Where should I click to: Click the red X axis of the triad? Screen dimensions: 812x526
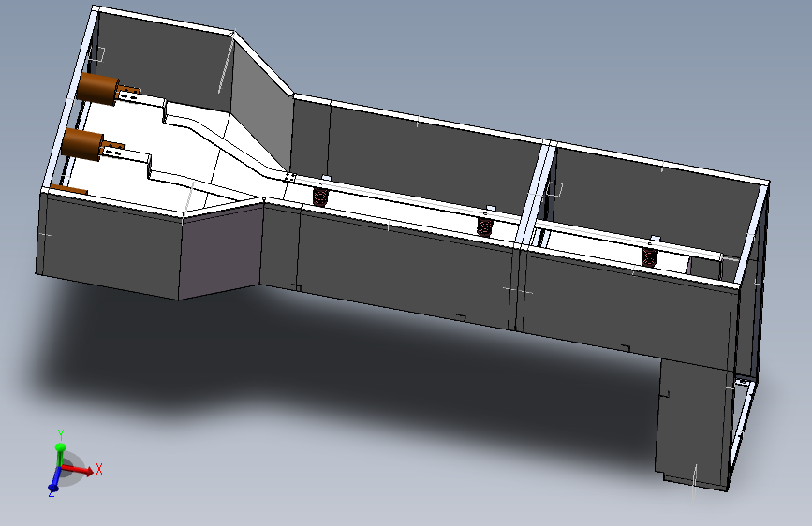tap(79, 470)
